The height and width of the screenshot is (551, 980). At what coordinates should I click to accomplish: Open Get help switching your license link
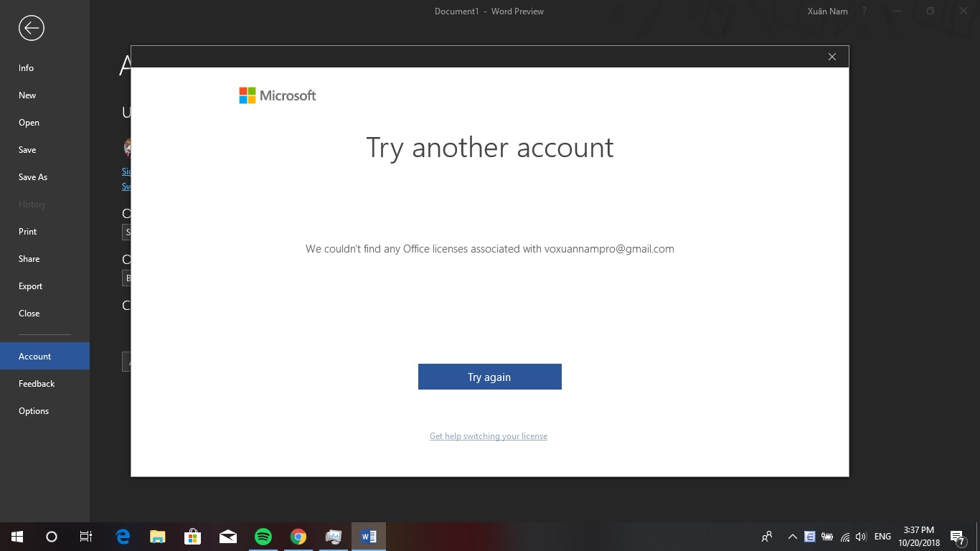pyautogui.click(x=489, y=436)
